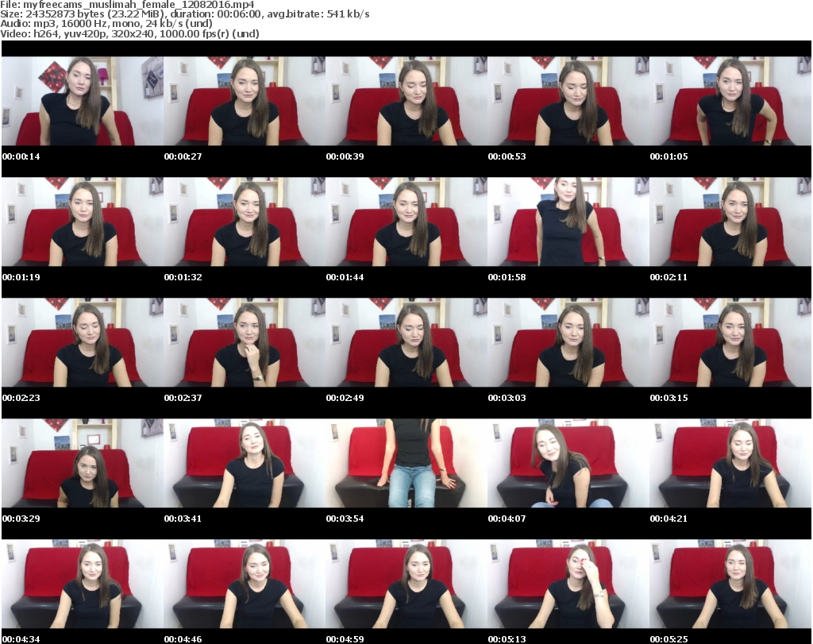Select the thumbnail at timestamp 00:04:59
The image size is (813, 644).
tap(406, 584)
